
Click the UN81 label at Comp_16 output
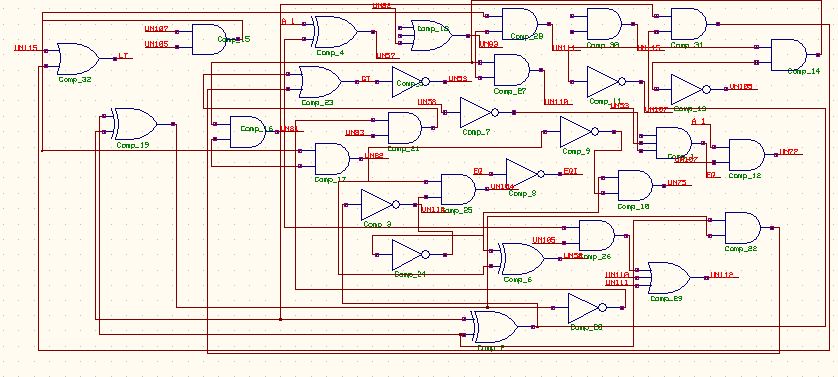click(289, 129)
